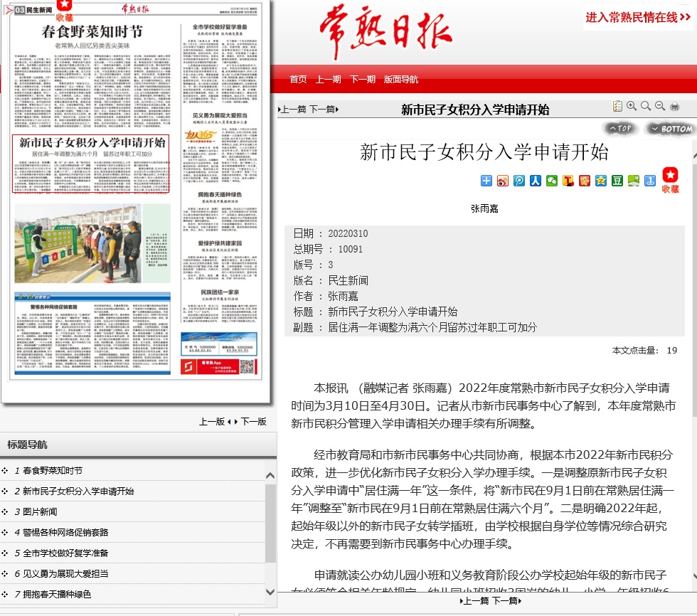Open 版面导航 page navigation
The width and height of the screenshot is (697, 616).
[x=401, y=79]
